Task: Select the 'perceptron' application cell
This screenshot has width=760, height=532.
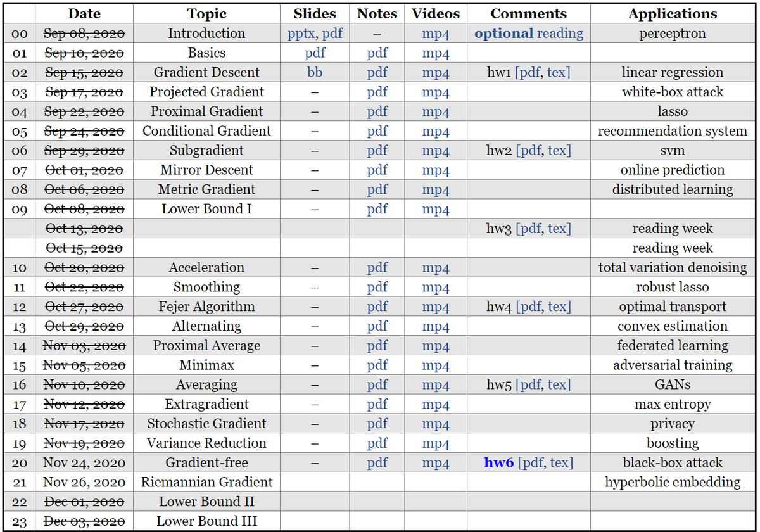Action: [673, 34]
